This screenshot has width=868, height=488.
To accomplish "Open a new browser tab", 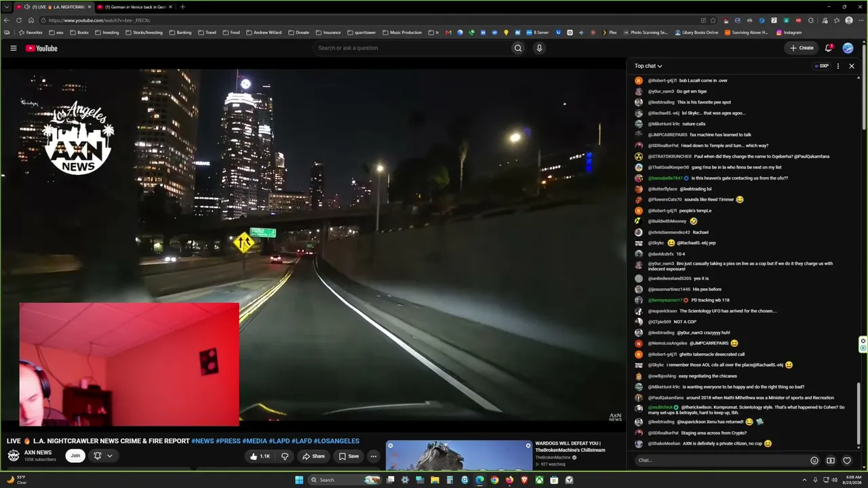I will [182, 7].
